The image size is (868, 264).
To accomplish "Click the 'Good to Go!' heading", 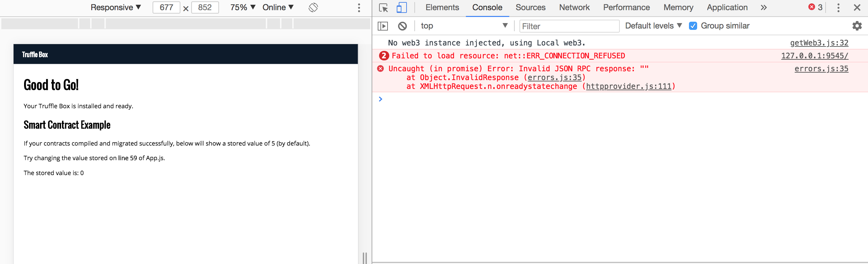I will click(x=51, y=85).
